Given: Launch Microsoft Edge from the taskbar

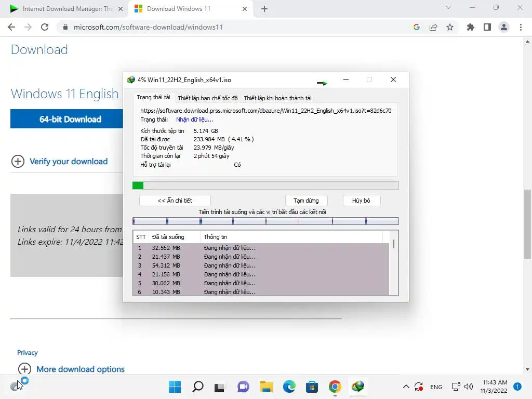Looking at the screenshot, I should tap(289, 387).
